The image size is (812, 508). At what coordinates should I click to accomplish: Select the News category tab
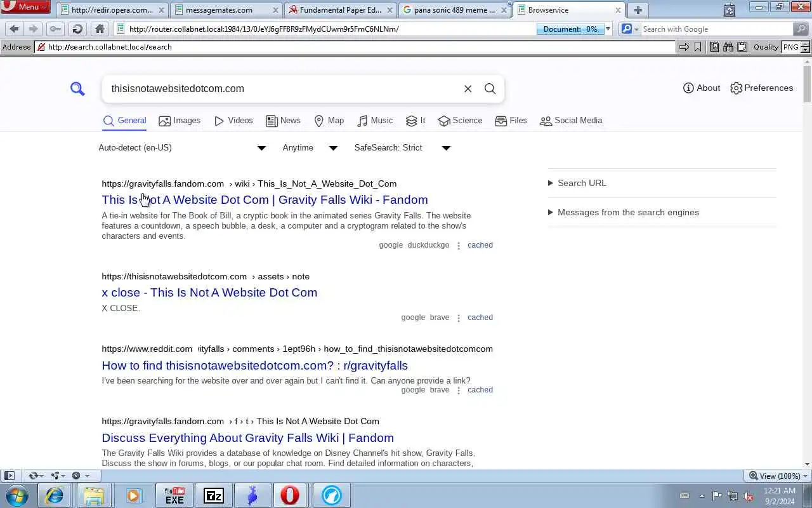[283, 121]
